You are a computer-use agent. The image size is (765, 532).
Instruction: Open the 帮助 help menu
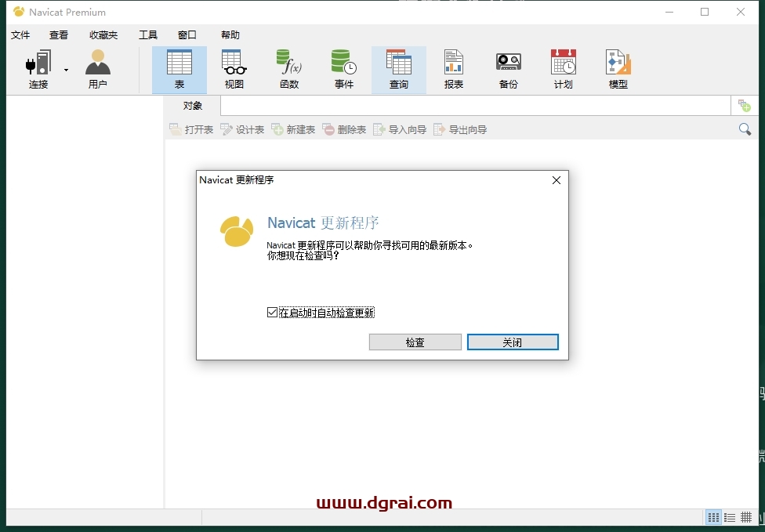[x=230, y=35]
